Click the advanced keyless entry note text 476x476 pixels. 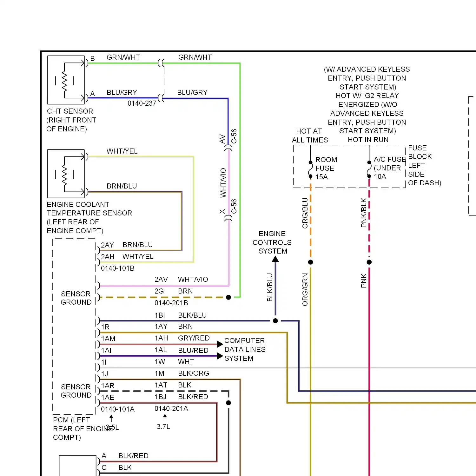coord(367,100)
